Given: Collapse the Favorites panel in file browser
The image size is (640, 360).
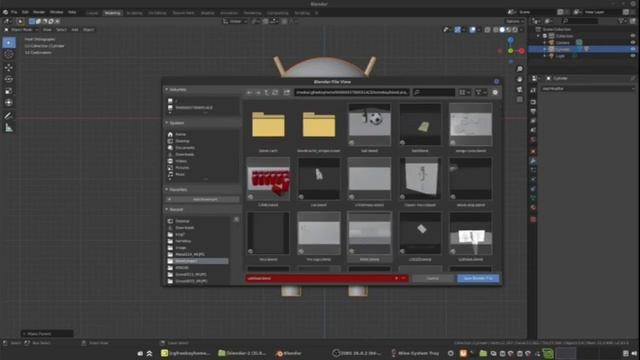Looking at the screenshot, I should point(167,189).
